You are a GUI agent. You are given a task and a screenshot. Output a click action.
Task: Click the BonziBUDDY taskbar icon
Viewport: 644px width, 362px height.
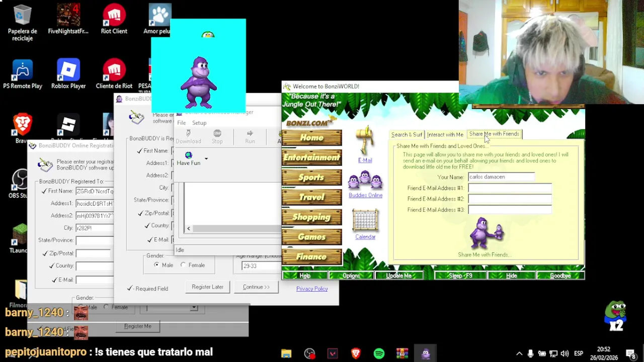click(x=426, y=353)
